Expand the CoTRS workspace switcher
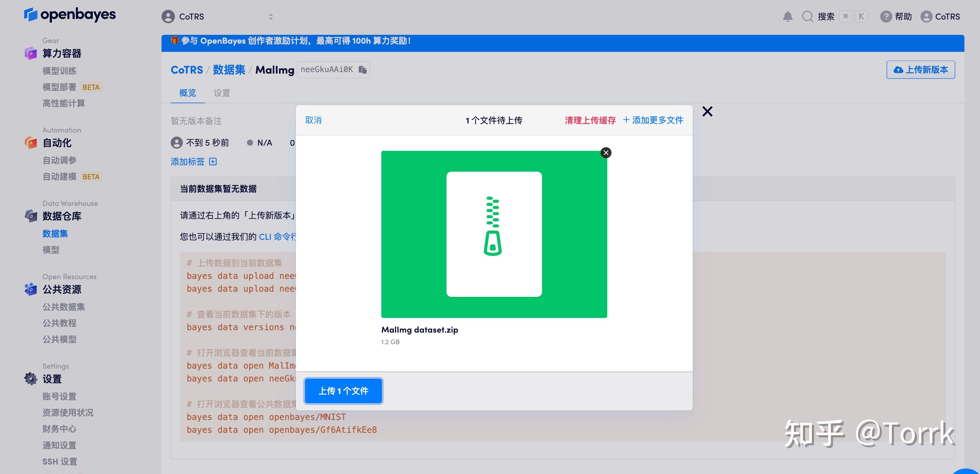Image resolution: width=980 pixels, height=474 pixels. [x=270, y=16]
